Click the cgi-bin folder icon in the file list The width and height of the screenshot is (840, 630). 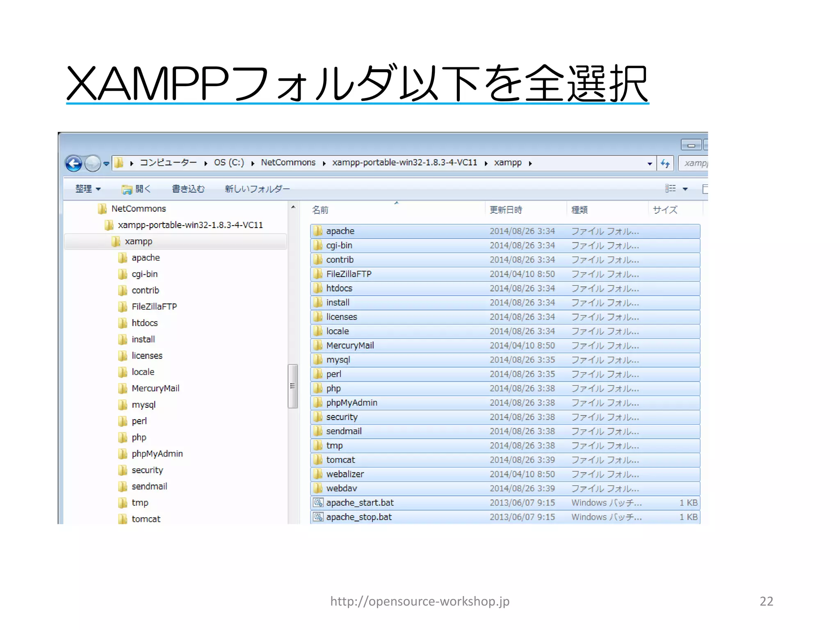coord(317,246)
